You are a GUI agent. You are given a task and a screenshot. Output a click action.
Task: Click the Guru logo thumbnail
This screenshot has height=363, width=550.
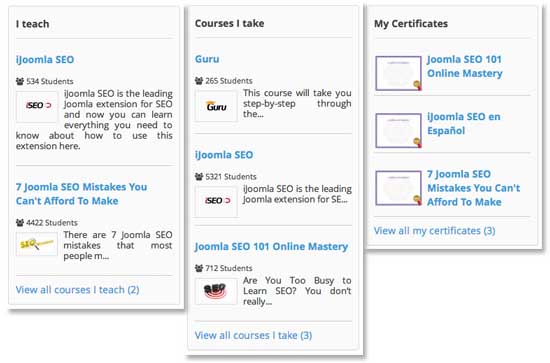(216, 106)
